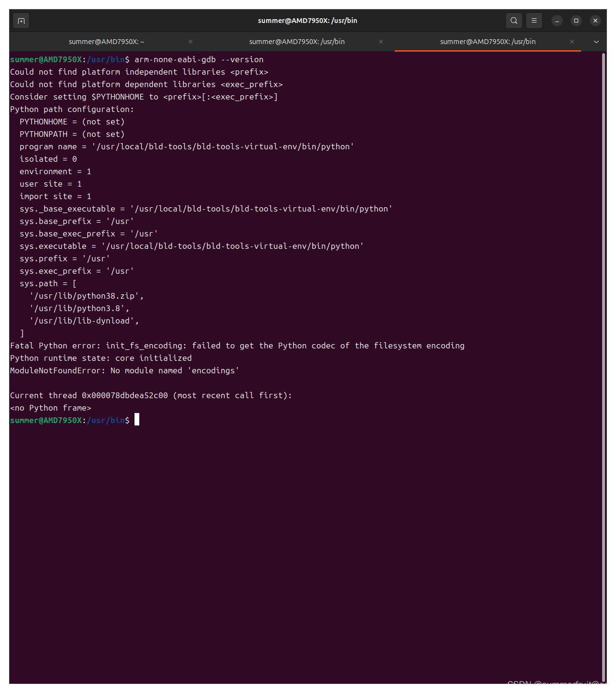Open a new terminal tab
616x693 pixels.
pyautogui.click(x=21, y=21)
